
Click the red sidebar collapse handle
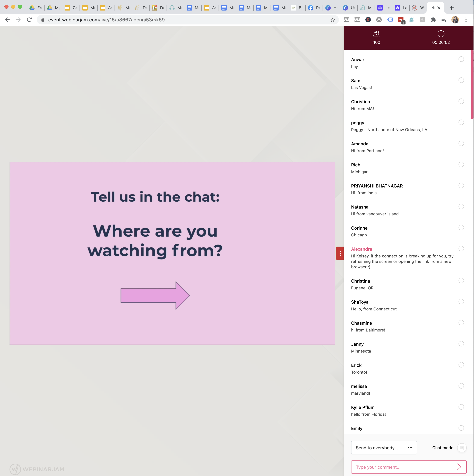(340, 253)
